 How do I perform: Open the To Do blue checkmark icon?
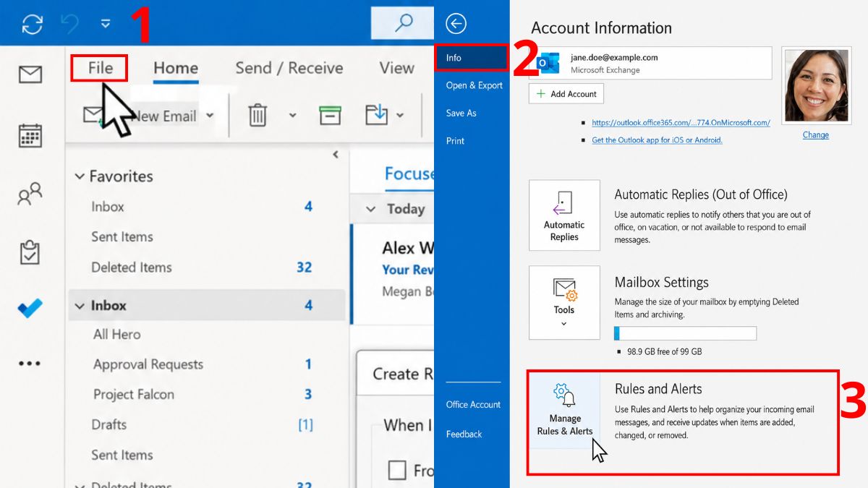pyautogui.click(x=30, y=309)
